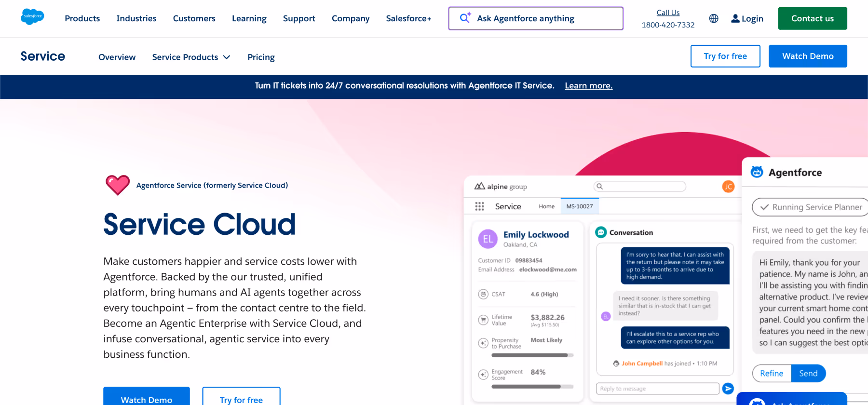Image resolution: width=868 pixels, height=405 pixels.
Task: Click header Try for free button
Action: [x=725, y=56]
